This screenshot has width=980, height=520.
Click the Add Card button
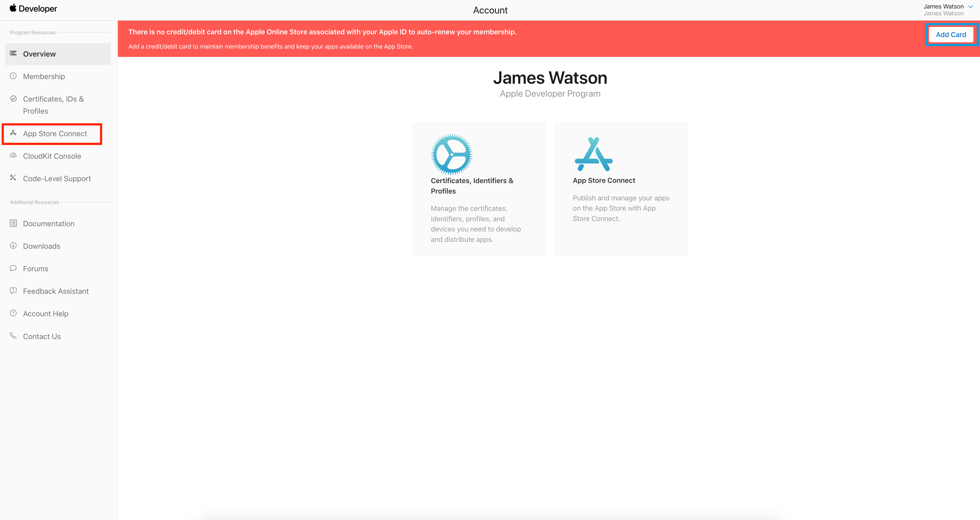[x=951, y=35]
